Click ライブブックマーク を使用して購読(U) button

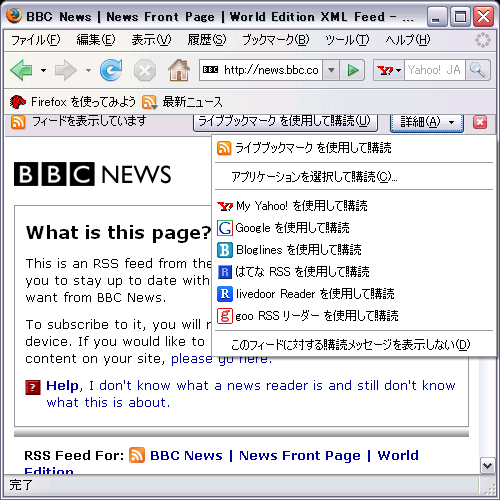[x=285, y=122]
